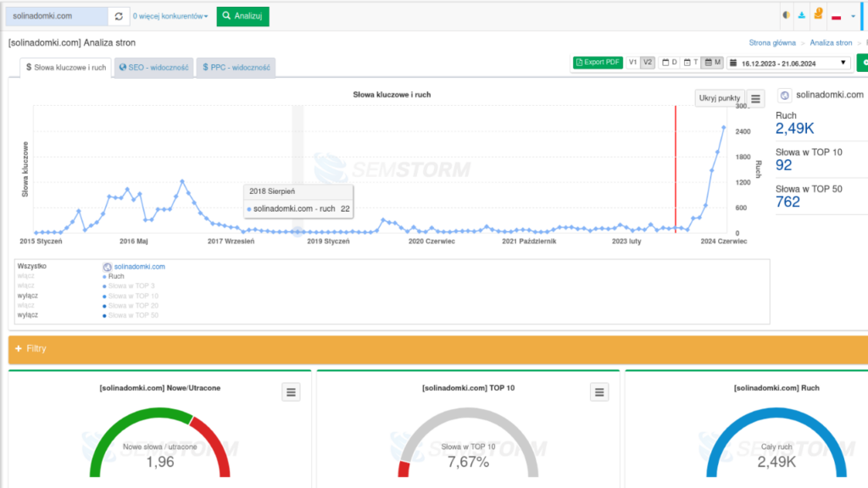Image resolution: width=868 pixels, height=488 pixels.
Task: Switch the chart to V1 view
Action: (x=633, y=63)
